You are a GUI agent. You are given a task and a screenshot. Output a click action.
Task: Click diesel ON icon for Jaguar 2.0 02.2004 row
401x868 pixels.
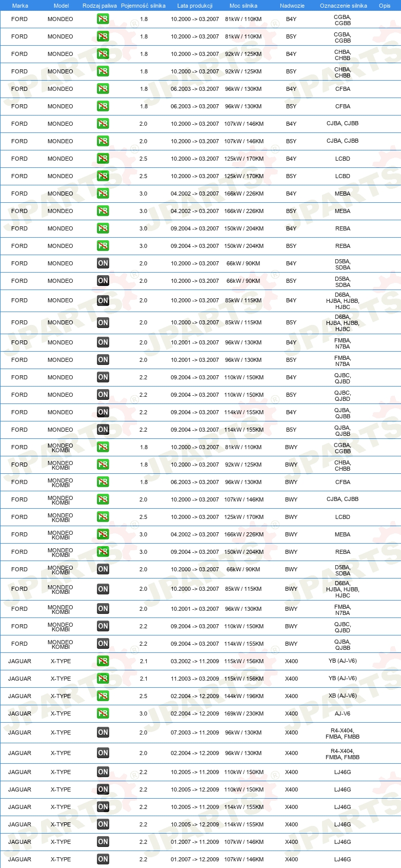[103, 753]
